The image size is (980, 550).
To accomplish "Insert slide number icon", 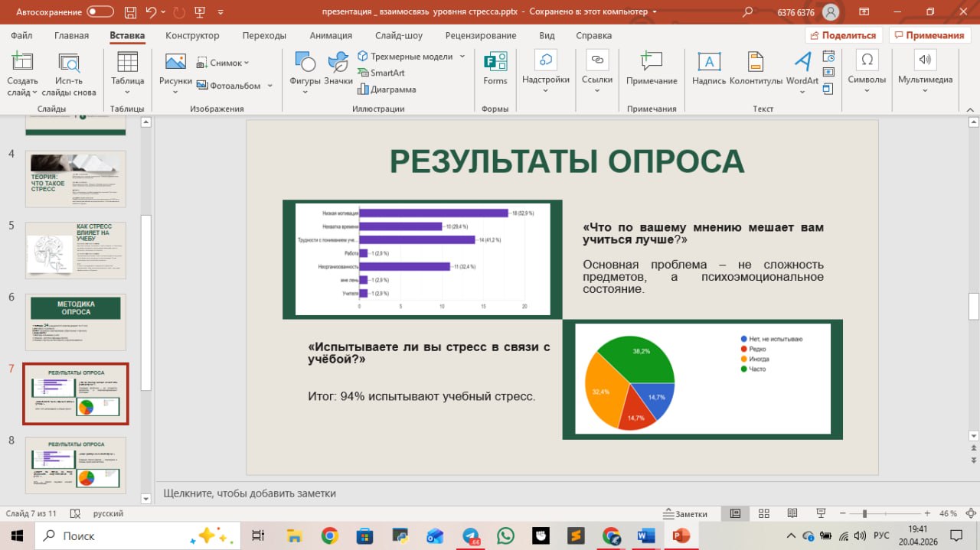I will (828, 73).
